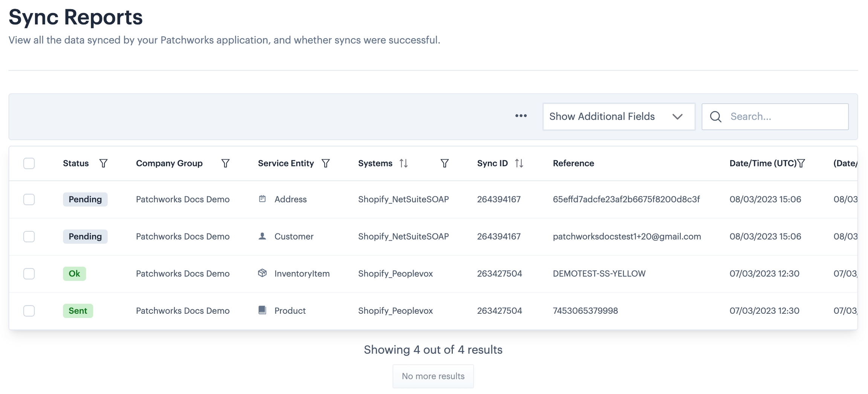Expand the Show Additional Fields dropdown
Image resolution: width=868 pixels, height=394 pixels.
pyautogui.click(x=619, y=117)
